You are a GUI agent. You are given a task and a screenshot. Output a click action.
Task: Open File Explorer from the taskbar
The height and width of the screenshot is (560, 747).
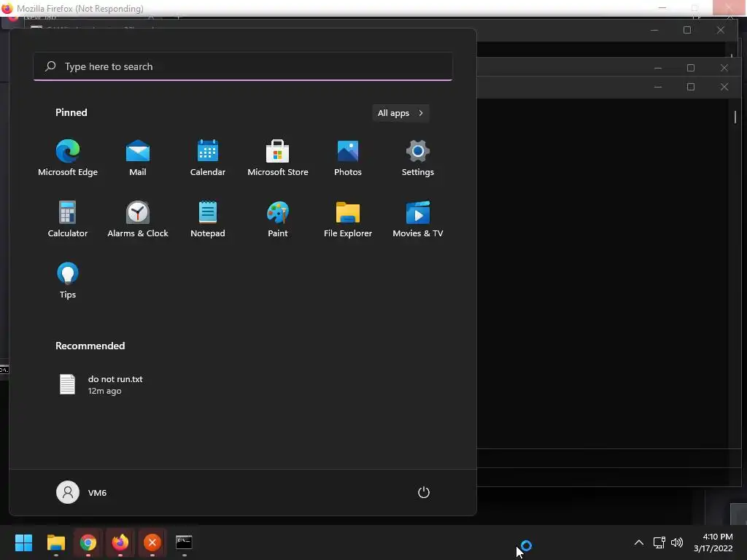pyautogui.click(x=55, y=542)
